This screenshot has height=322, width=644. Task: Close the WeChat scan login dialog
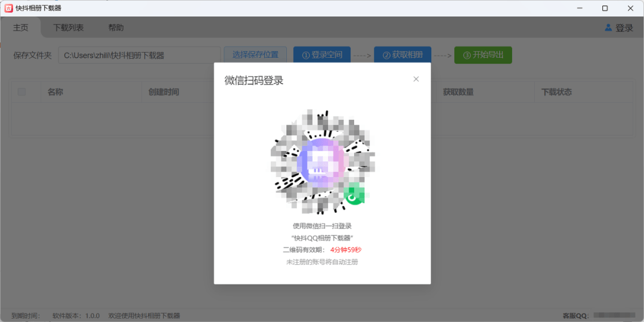point(416,79)
